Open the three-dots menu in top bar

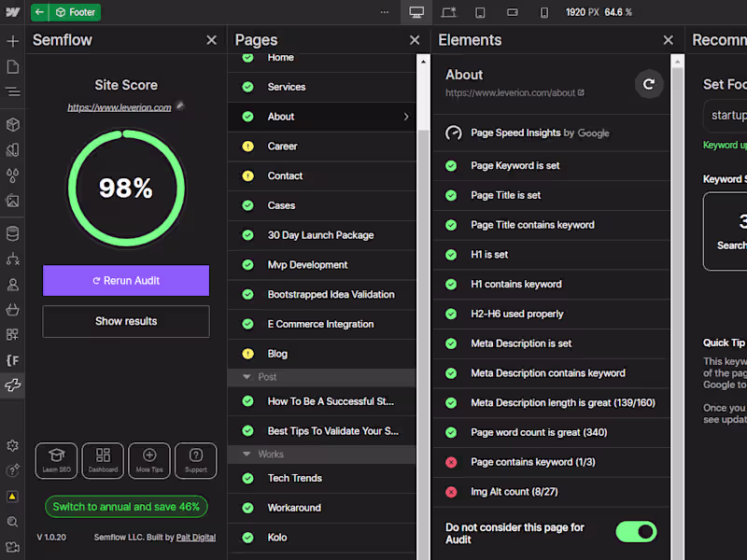385,12
